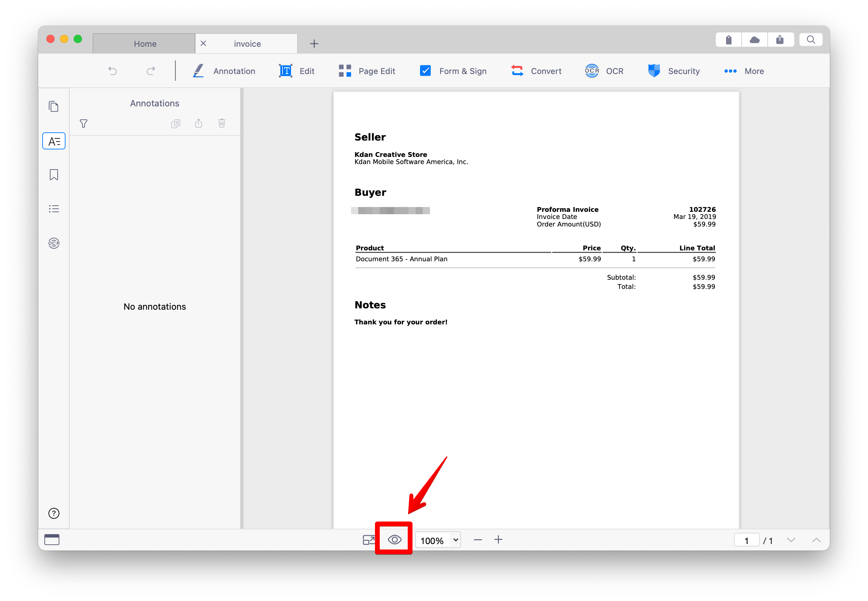Click the copy annotations icon
The width and height of the screenshot is (868, 601).
(x=175, y=123)
